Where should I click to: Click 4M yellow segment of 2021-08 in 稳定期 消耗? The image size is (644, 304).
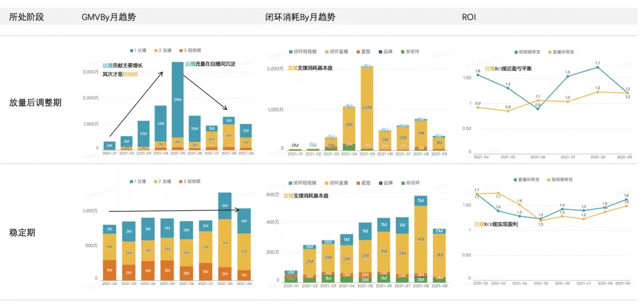pyautogui.click(x=421, y=239)
